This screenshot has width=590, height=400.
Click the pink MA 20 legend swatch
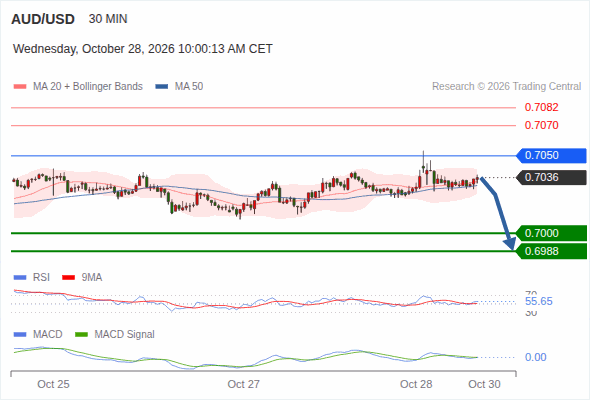(20, 87)
